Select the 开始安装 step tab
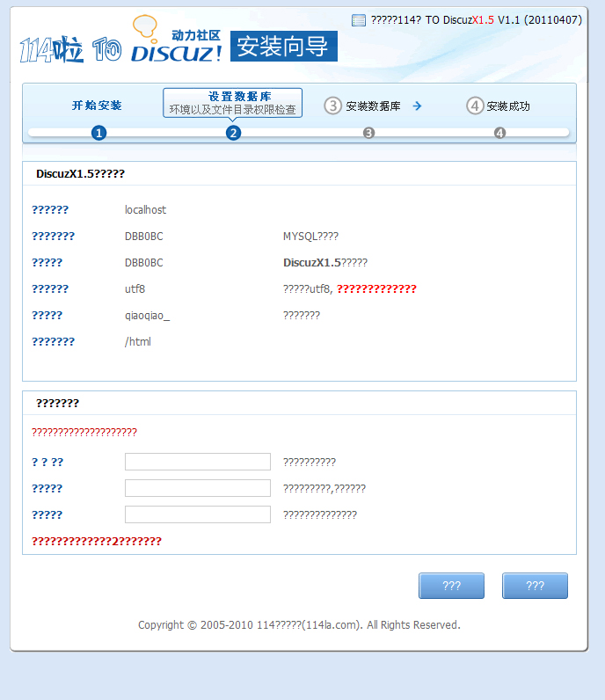This screenshot has height=700, width=605. (x=97, y=106)
